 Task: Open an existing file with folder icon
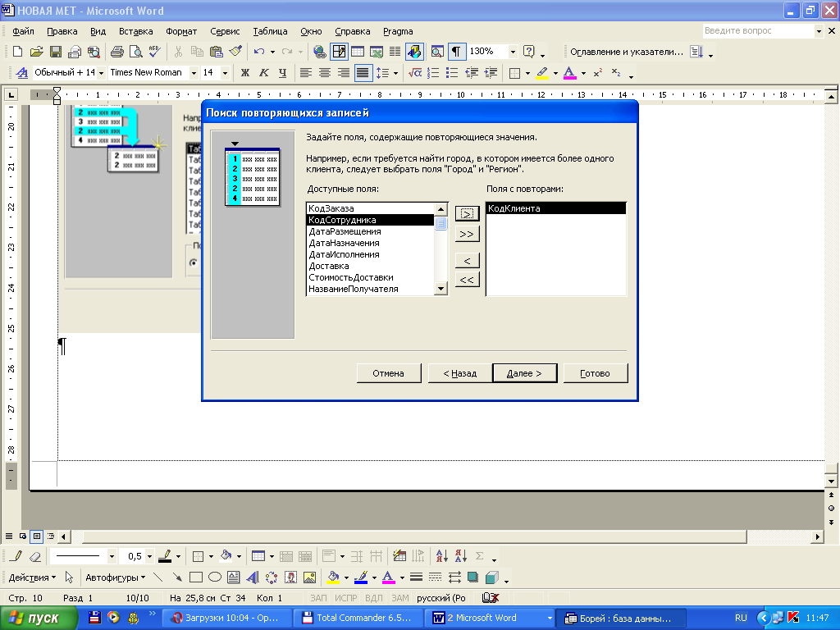coord(36,52)
